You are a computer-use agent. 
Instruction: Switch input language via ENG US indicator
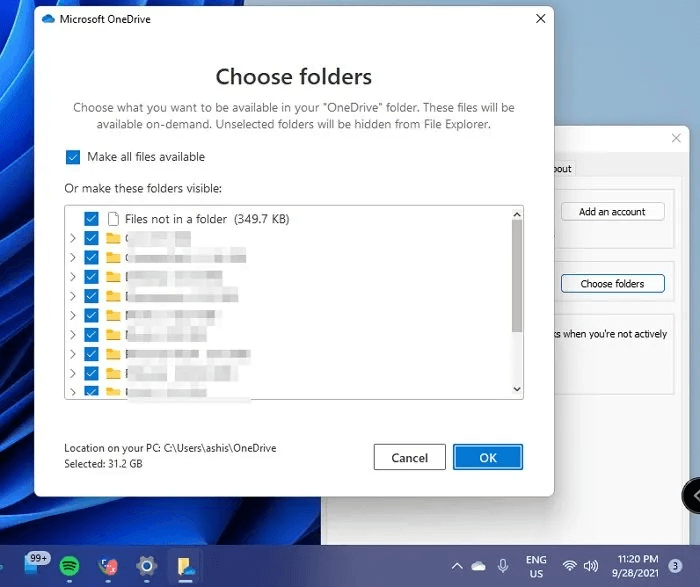coord(536,565)
